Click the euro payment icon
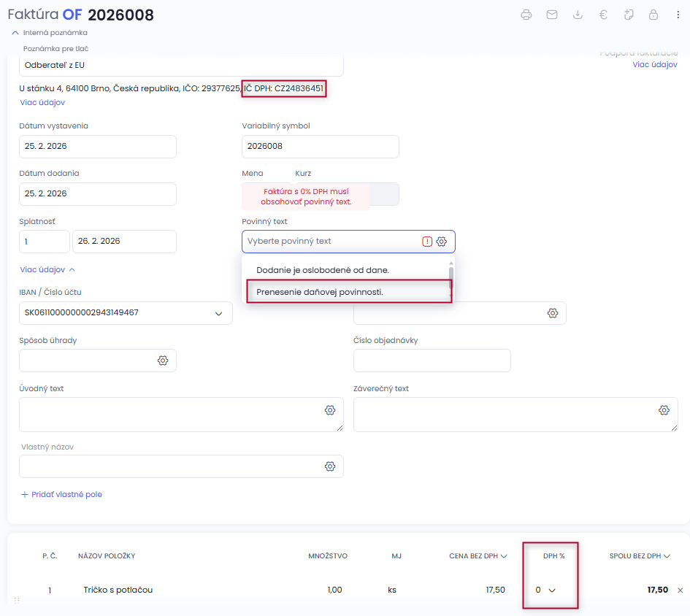This screenshot has height=616, width=690. pos(603,15)
